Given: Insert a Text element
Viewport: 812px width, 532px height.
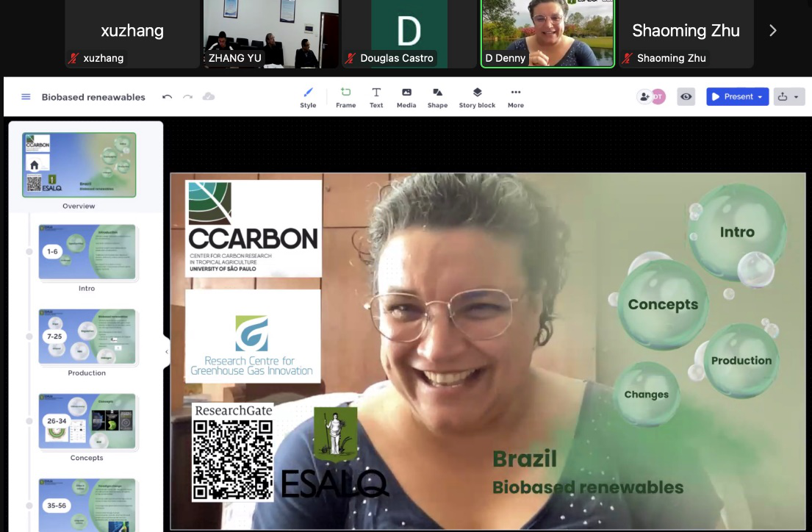Looking at the screenshot, I should (x=376, y=98).
